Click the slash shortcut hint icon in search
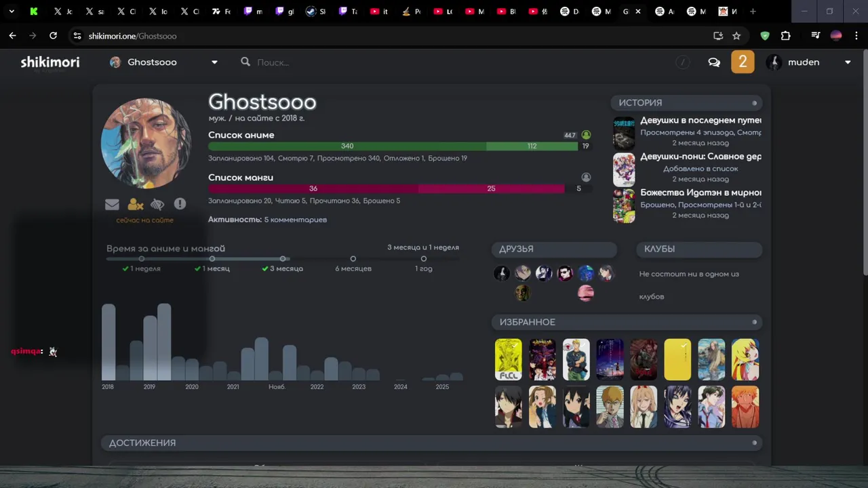The height and width of the screenshot is (488, 868). [x=682, y=62]
